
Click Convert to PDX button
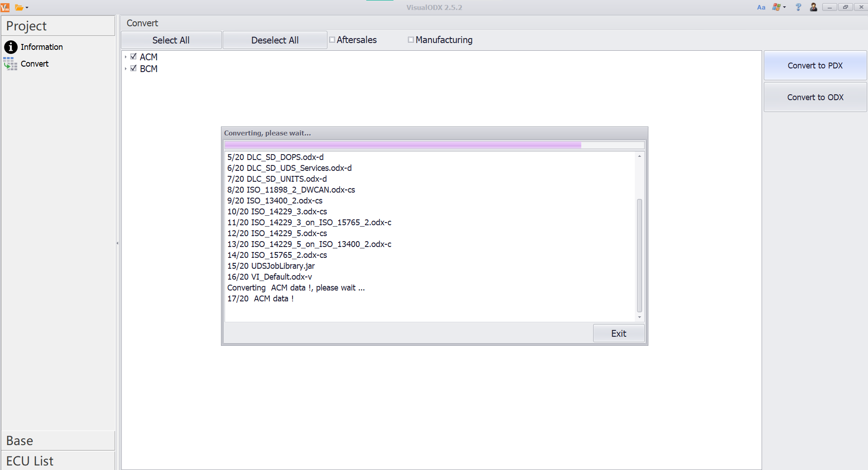coord(815,66)
